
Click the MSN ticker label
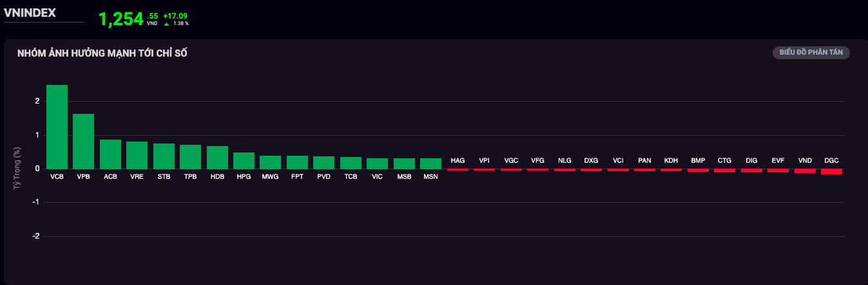click(431, 176)
